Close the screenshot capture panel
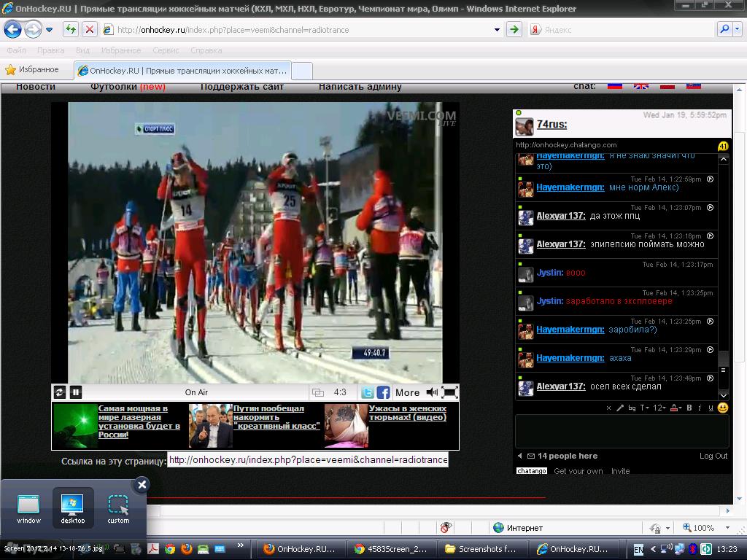This screenshot has height=560, width=747. [x=142, y=485]
